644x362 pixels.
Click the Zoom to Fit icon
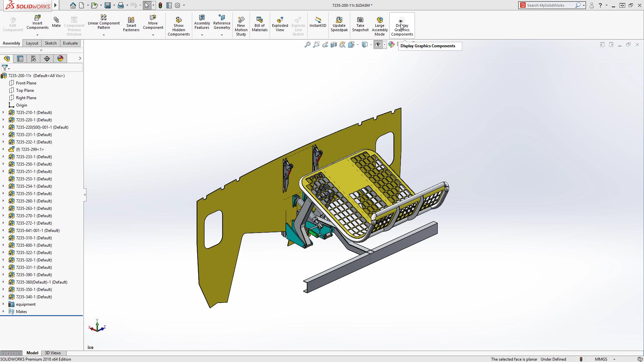click(307, 45)
